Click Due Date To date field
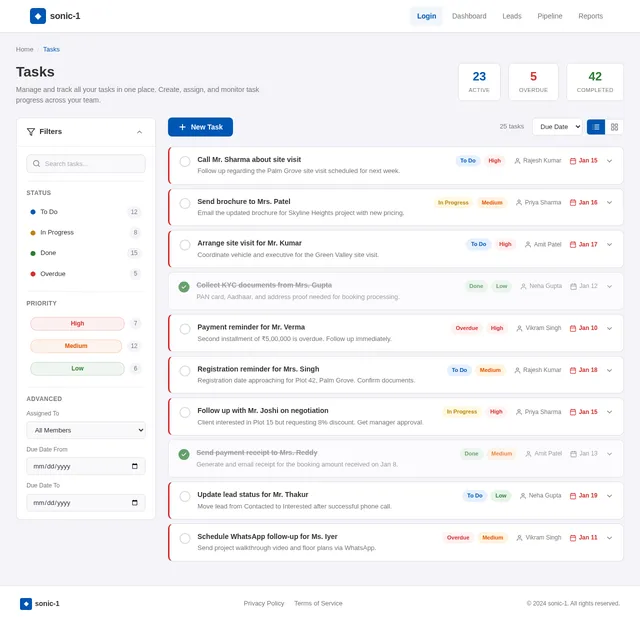The width and height of the screenshot is (640, 622). pyautogui.click(x=86, y=502)
